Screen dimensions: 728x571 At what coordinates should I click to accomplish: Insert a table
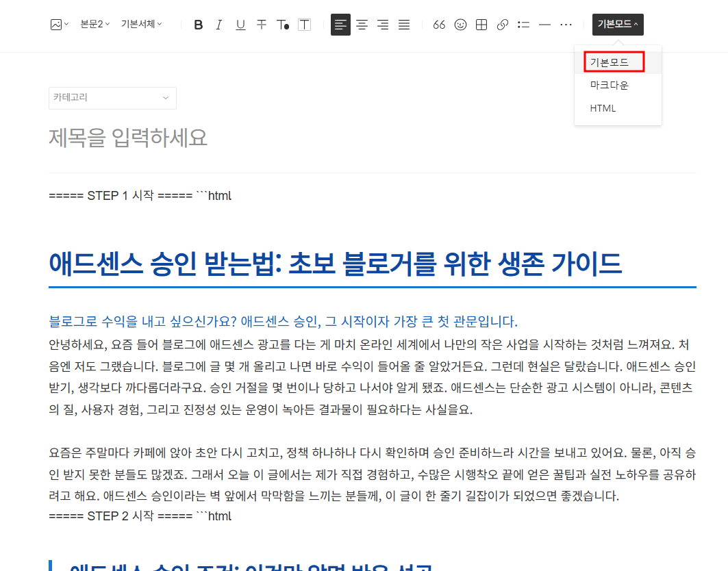(481, 25)
